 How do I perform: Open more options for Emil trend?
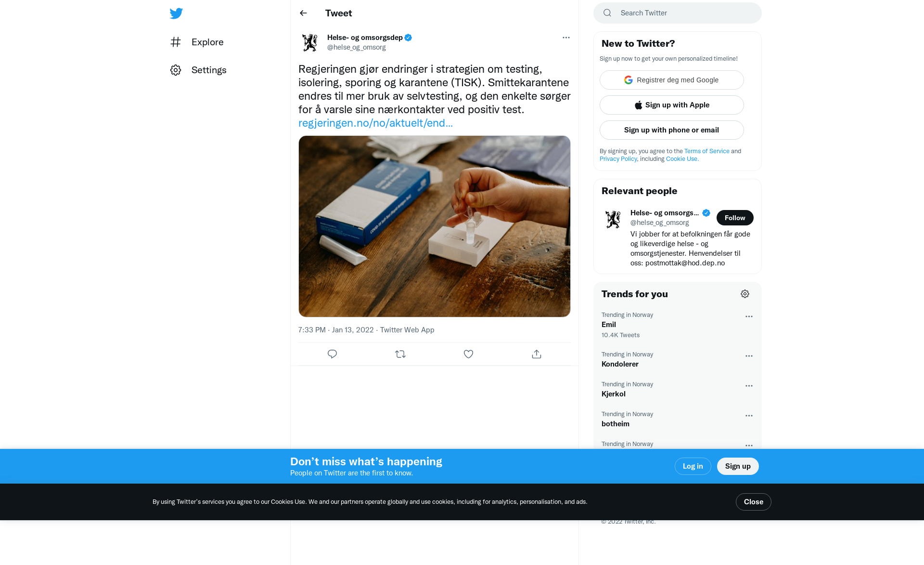tap(749, 316)
